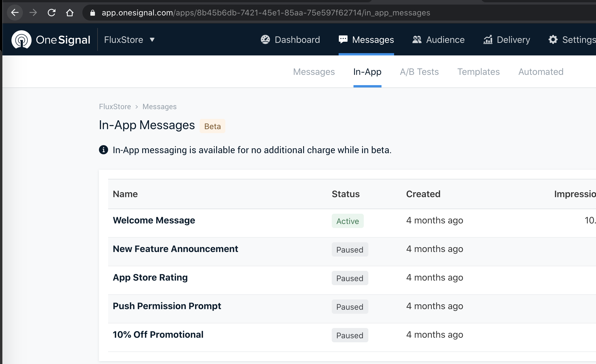This screenshot has width=596, height=364.
Task: Click the Status column header
Action: click(x=346, y=194)
